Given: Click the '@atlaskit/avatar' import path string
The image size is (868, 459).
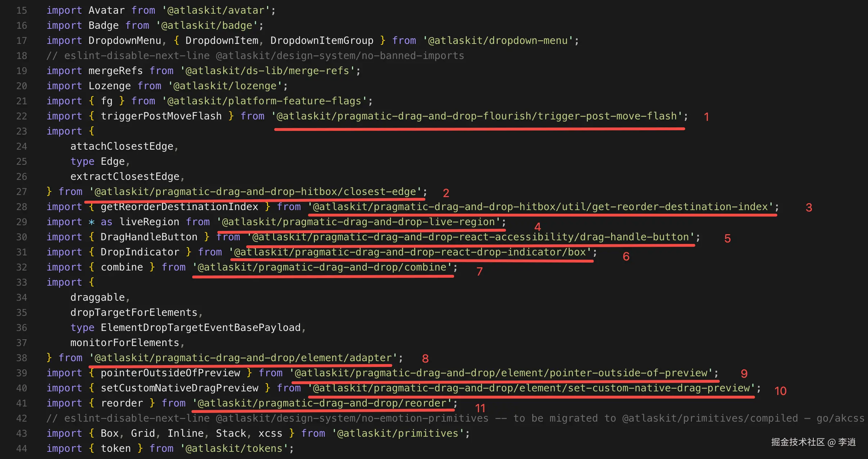Looking at the screenshot, I should click(x=216, y=10).
